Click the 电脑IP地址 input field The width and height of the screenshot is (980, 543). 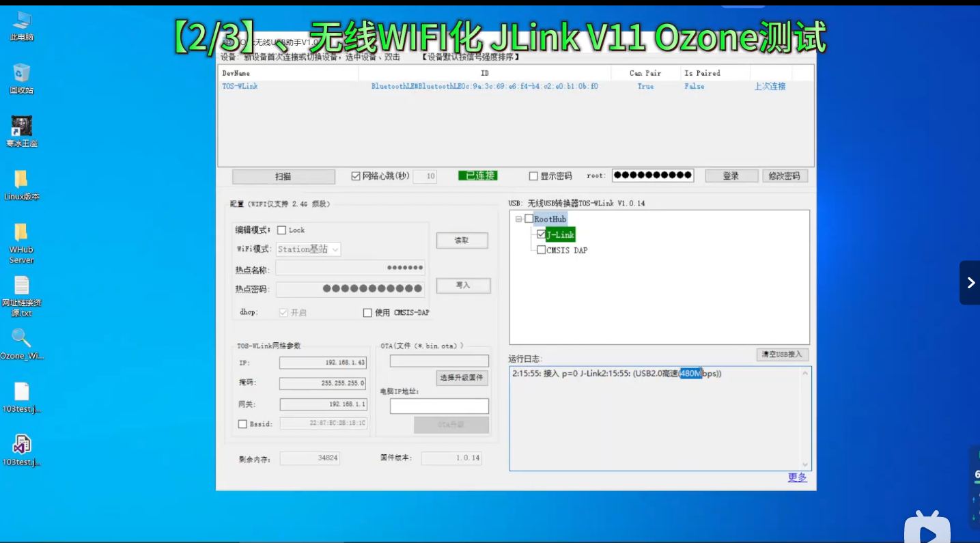439,406
